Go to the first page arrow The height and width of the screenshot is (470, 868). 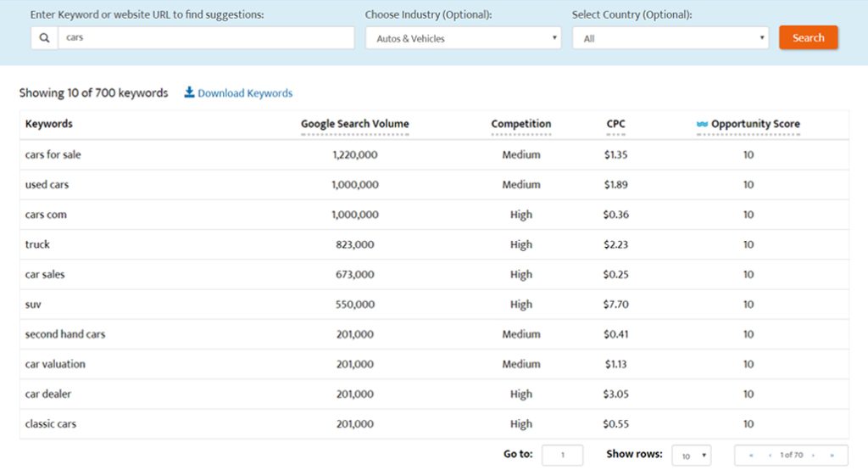point(751,455)
